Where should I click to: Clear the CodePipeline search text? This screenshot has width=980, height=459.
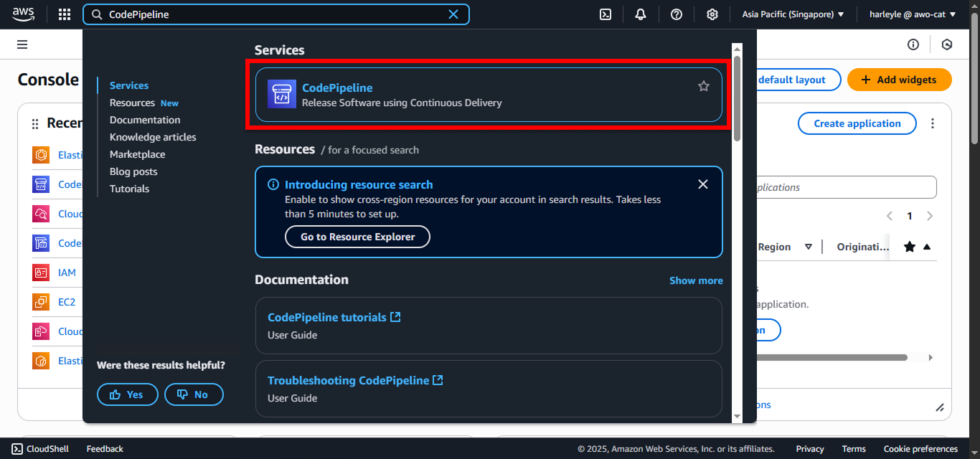pos(453,14)
